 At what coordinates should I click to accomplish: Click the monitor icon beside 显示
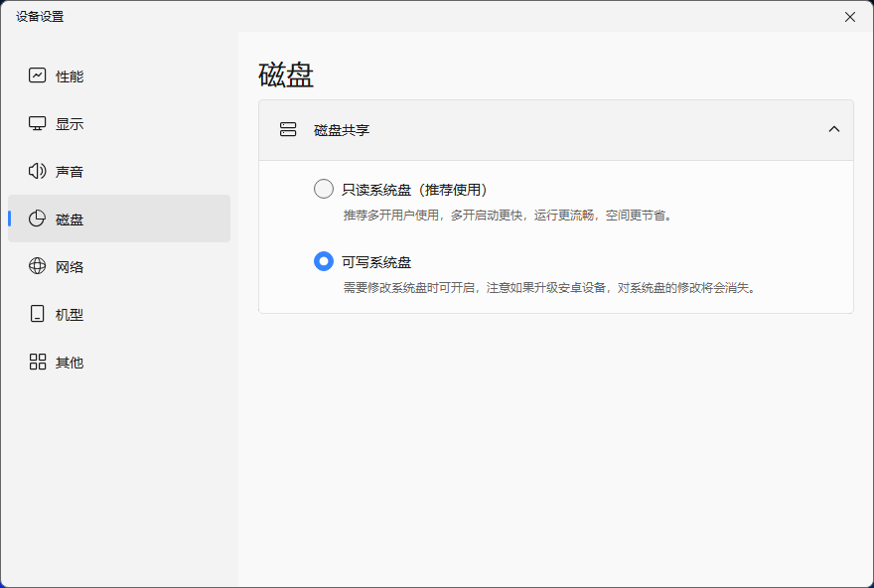click(38, 123)
